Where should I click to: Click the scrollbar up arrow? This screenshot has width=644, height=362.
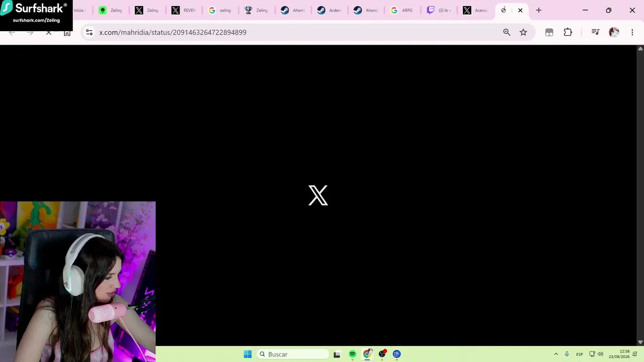(x=640, y=48)
